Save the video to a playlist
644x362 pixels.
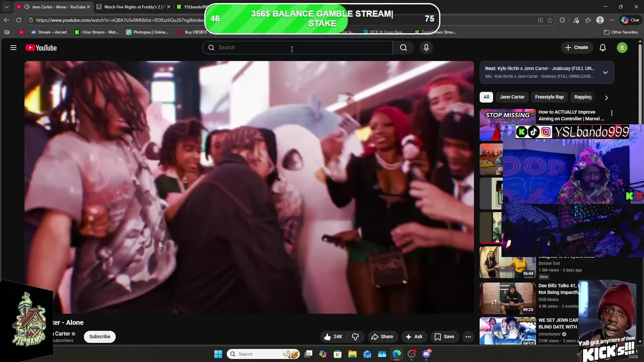(444, 337)
